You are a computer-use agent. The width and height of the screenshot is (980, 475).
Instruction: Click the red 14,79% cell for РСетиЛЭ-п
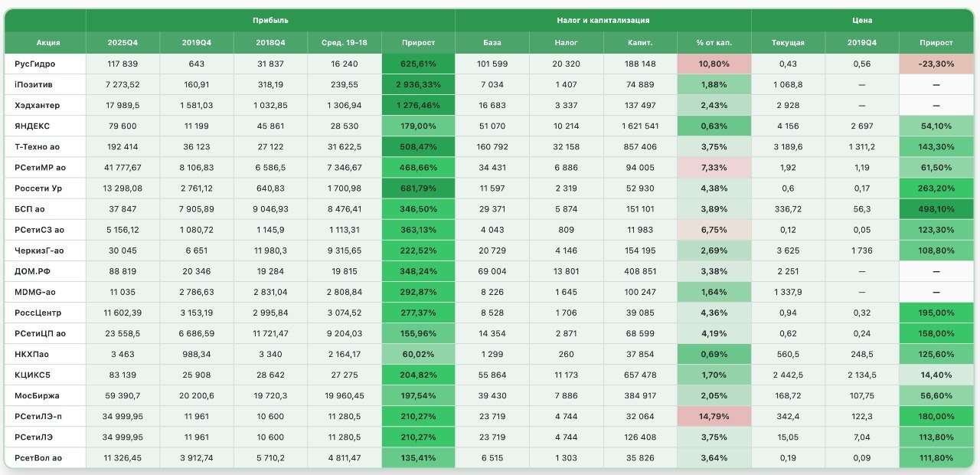click(714, 416)
